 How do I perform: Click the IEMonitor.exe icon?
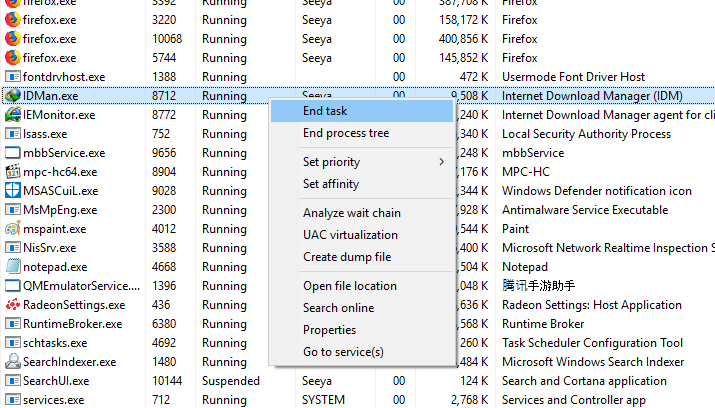[12, 114]
